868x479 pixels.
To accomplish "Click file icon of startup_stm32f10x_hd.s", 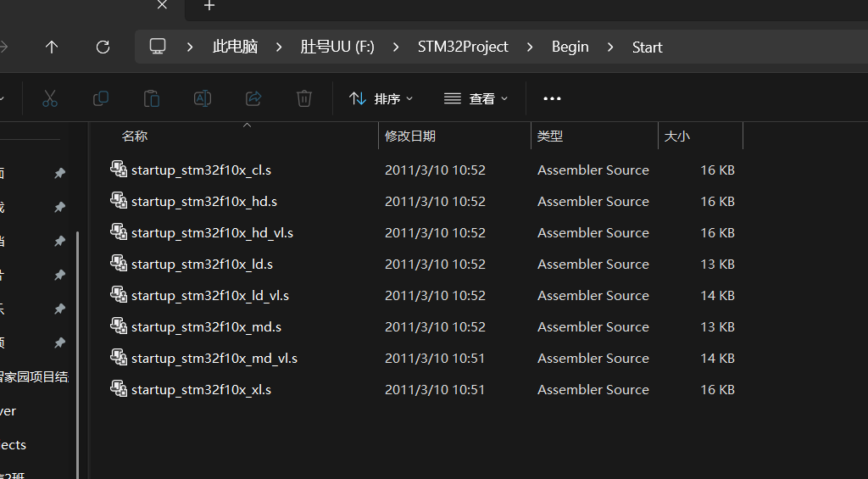I will click(x=119, y=200).
